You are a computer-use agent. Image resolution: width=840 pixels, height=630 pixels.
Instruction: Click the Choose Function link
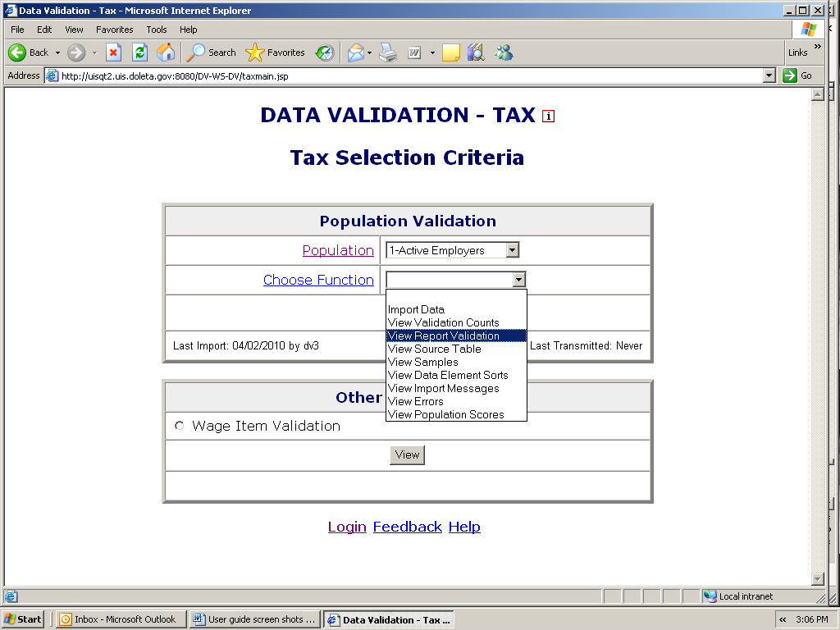[x=318, y=280]
